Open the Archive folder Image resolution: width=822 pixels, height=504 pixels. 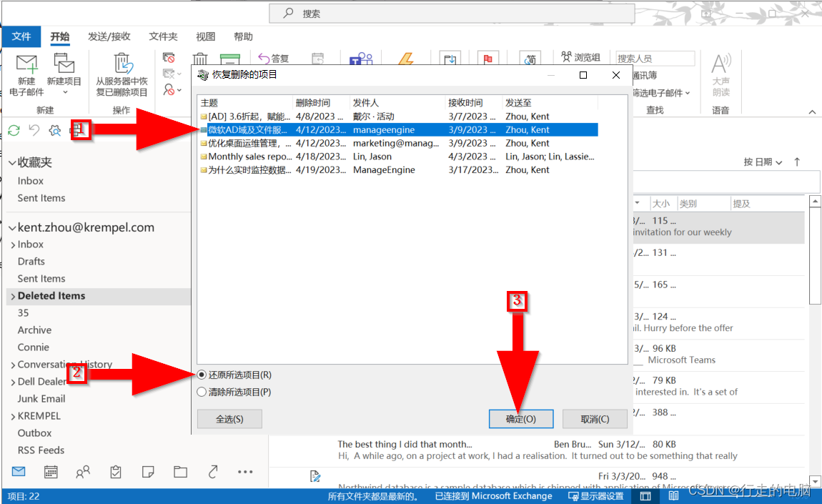pyautogui.click(x=34, y=330)
